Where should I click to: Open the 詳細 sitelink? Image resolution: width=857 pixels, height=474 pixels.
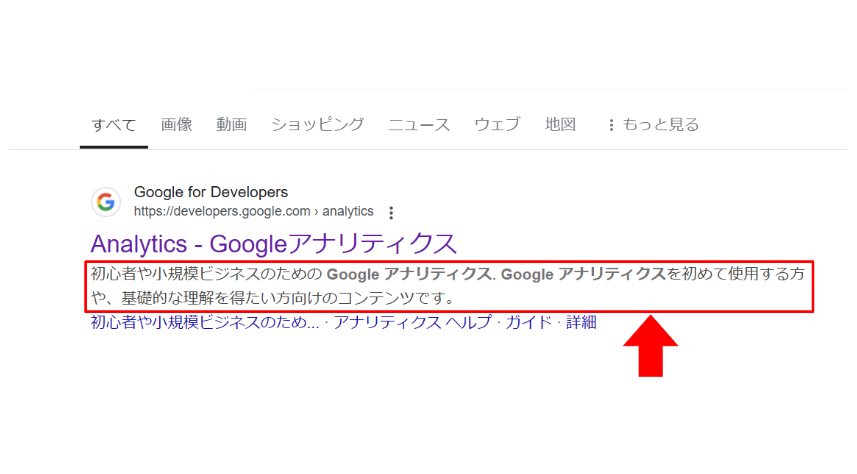click(581, 322)
